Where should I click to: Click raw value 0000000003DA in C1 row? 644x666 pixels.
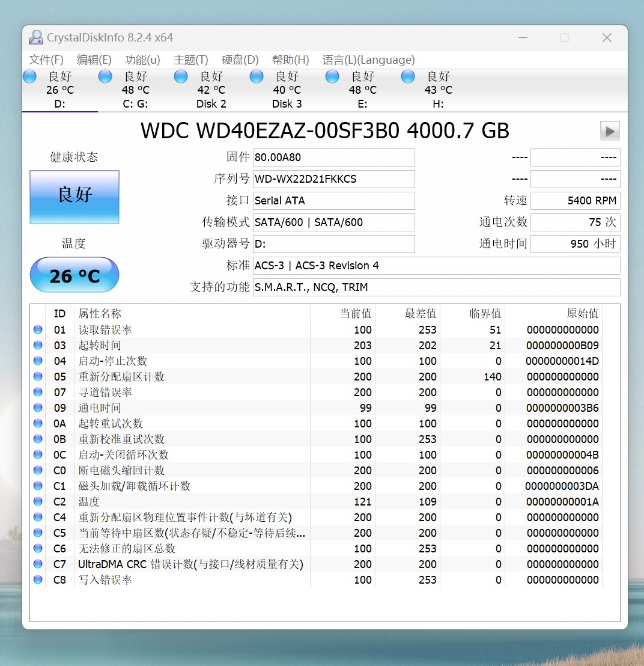562,486
